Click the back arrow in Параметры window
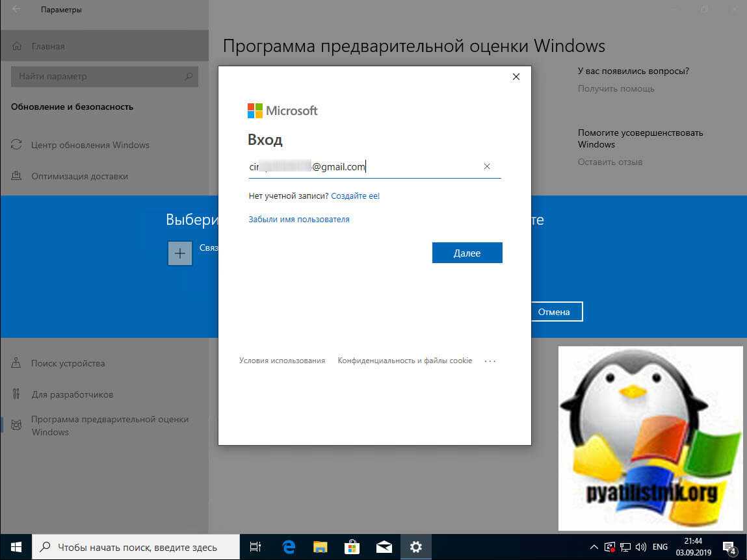Image resolution: width=747 pixels, height=560 pixels. click(16, 10)
